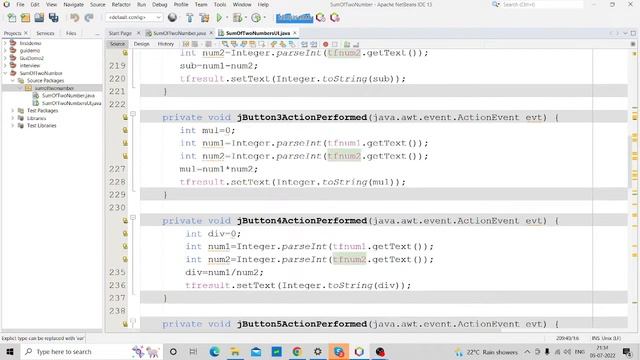Click the Design view button

[142, 44]
